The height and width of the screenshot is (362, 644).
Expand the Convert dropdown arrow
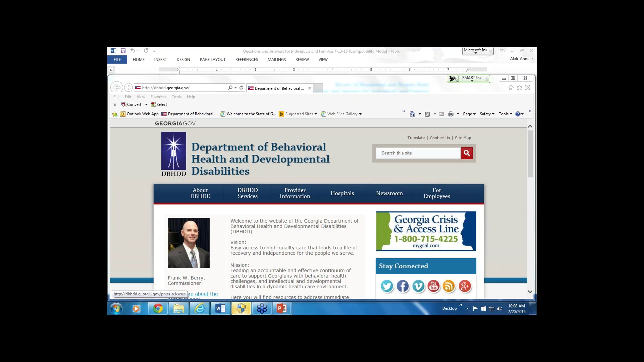click(x=146, y=105)
